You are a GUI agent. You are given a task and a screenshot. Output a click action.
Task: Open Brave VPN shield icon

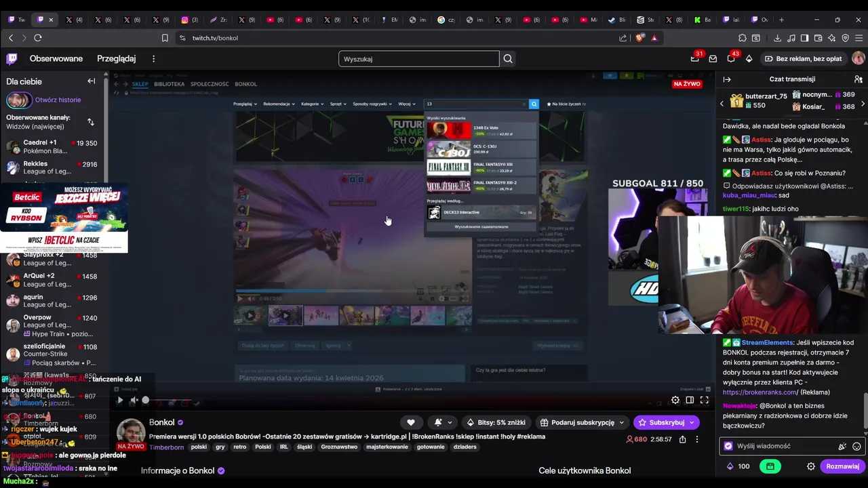(x=845, y=38)
